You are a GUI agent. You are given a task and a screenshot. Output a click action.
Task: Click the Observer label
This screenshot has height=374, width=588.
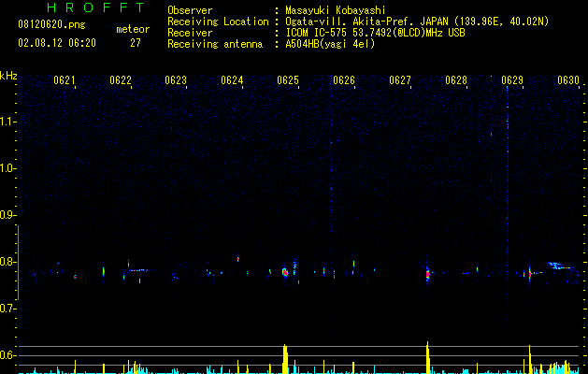coord(190,10)
